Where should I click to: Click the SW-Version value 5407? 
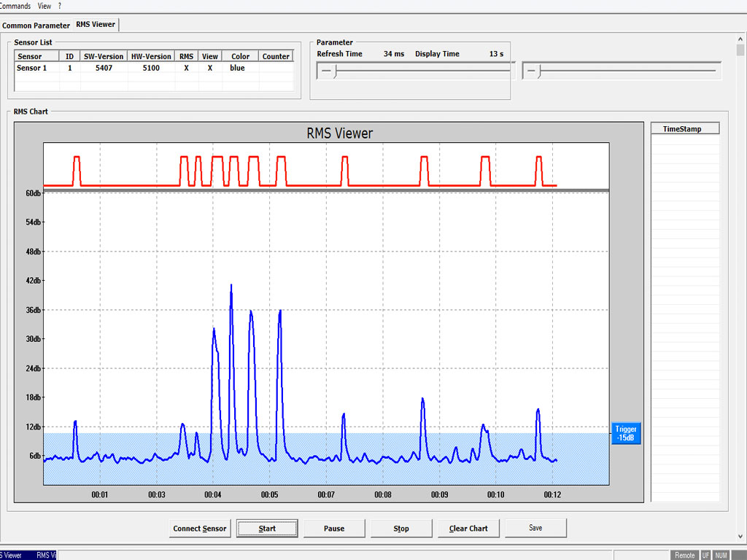(x=104, y=68)
